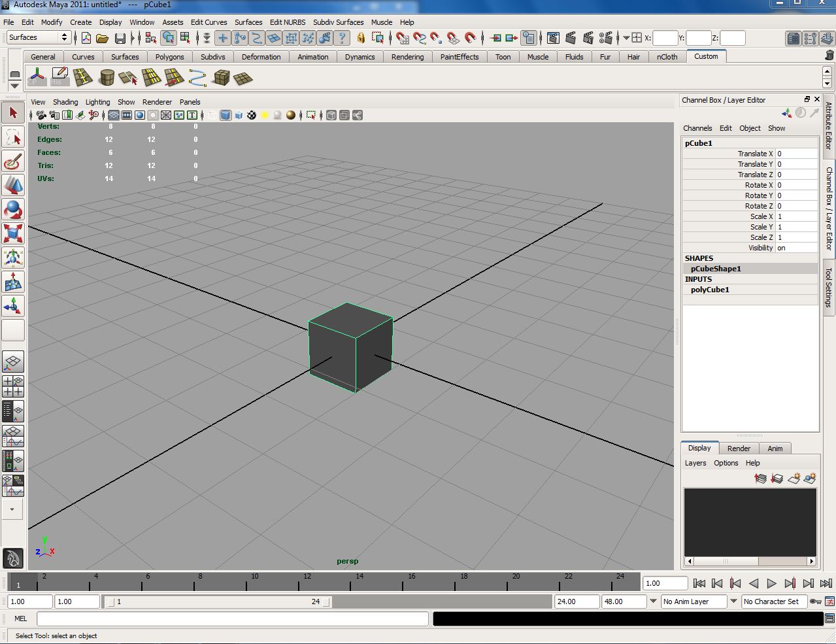836x644 pixels.
Task: Click the polygon cube shelf icon
Action: (x=222, y=78)
